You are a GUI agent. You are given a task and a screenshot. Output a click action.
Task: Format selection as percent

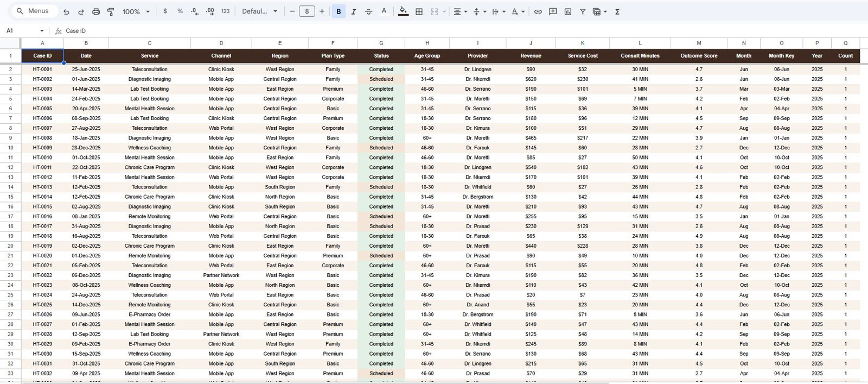180,11
